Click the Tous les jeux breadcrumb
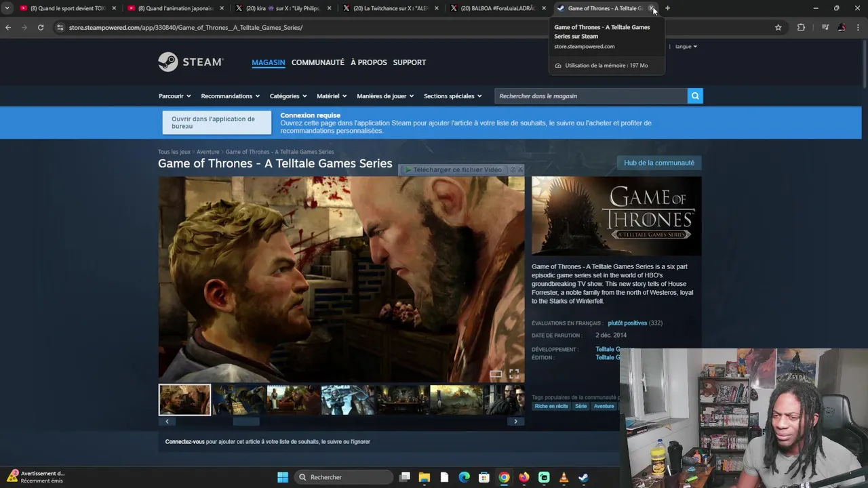 tap(174, 152)
